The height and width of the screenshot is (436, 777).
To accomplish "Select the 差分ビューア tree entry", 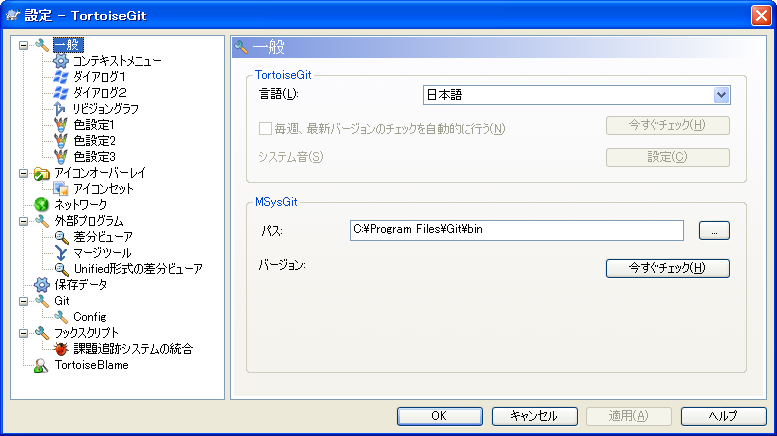I will (x=103, y=237).
